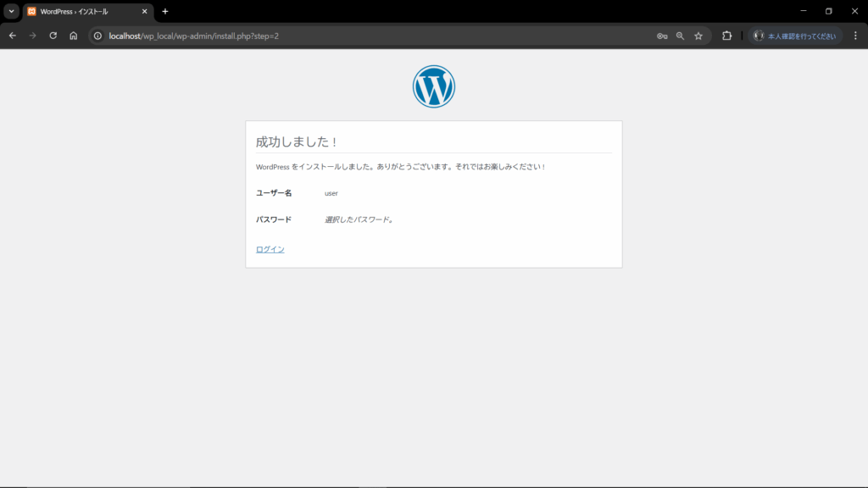Open the Chrome three-dot menu
The width and height of the screenshot is (868, 488).
click(x=855, y=36)
